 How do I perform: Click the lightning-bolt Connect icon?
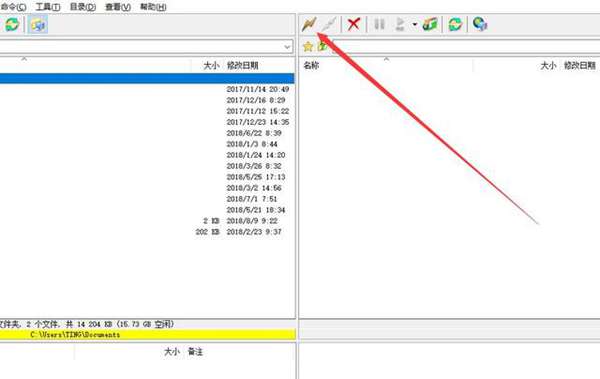309,25
